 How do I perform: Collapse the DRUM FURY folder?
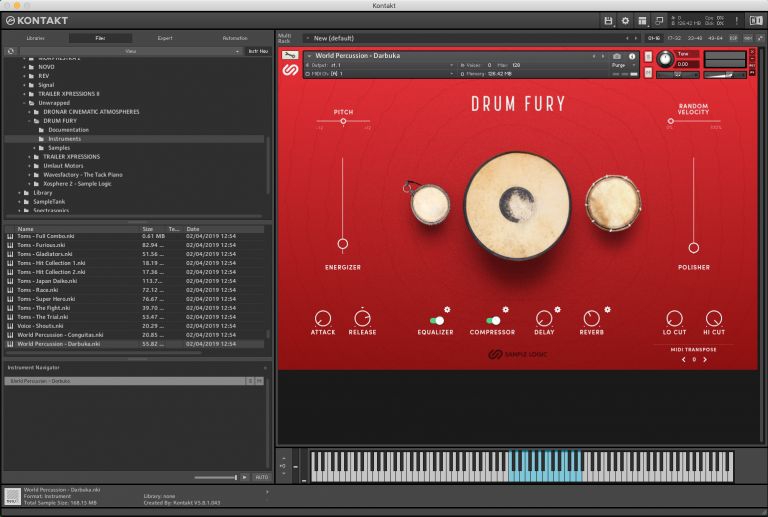(x=29, y=121)
